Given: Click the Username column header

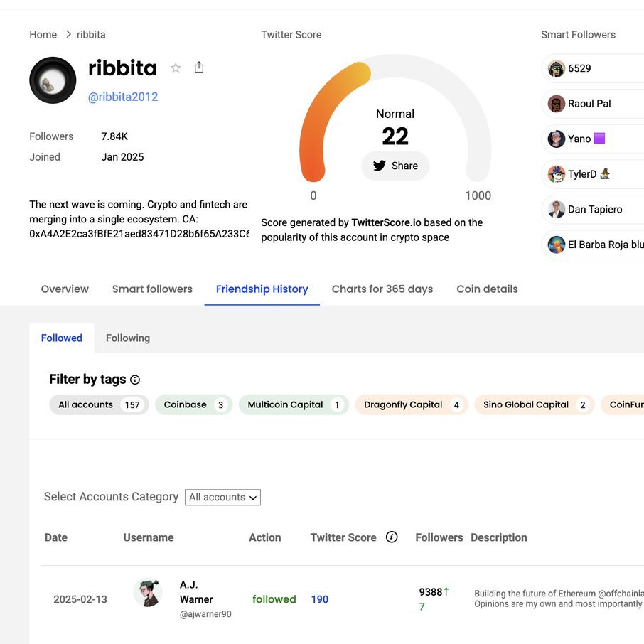Looking at the screenshot, I should point(149,537).
